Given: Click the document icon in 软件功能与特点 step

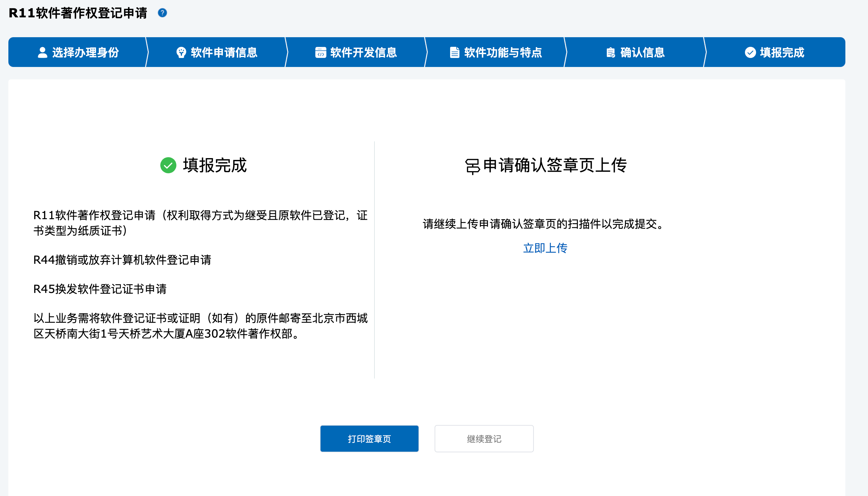Looking at the screenshot, I should [454, 52].
